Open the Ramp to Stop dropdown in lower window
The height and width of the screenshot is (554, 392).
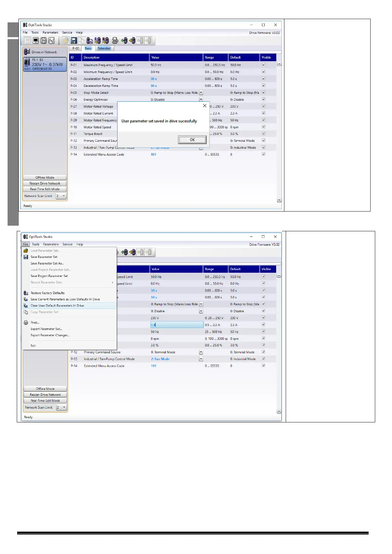coord(201,304)
